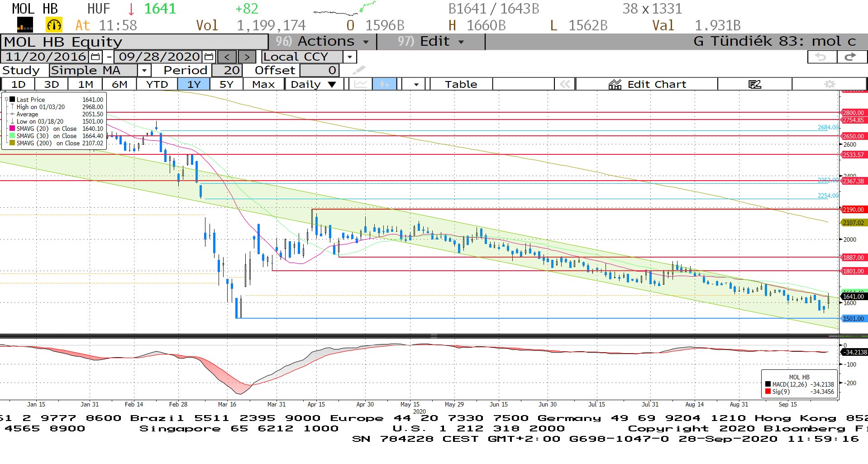The height and width of the screenshot is (464, 868).
Task: Click the end date field 09/28/2020
Action: [159, 57]
